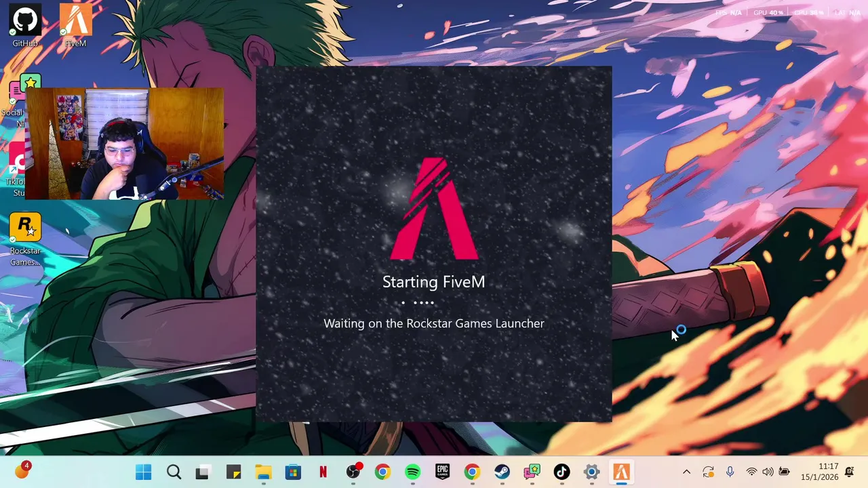Click the GPU 40% overlay readout

pos(768,13)
